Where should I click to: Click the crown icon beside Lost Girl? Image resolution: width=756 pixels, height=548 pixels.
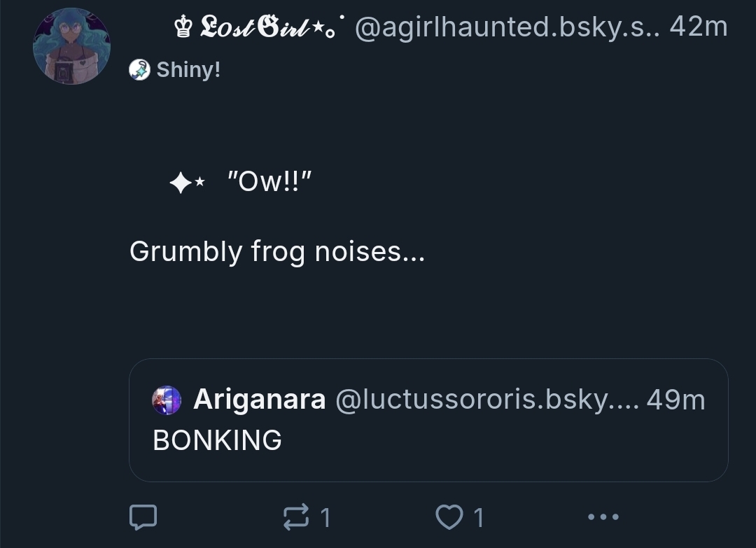(183, 28)
